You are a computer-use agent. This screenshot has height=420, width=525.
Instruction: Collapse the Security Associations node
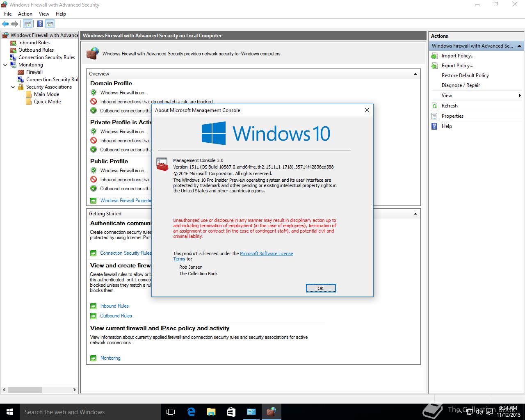pos(13,87)
